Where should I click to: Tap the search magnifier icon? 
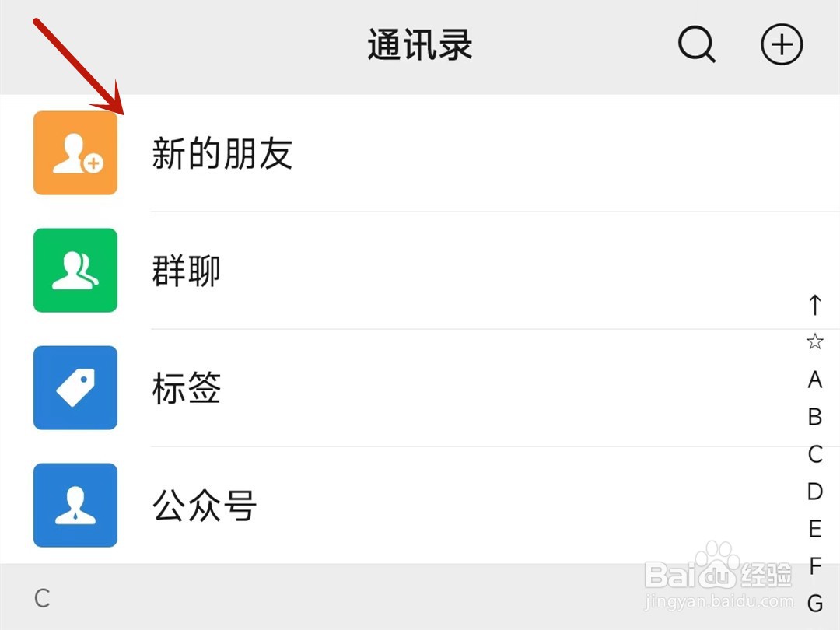tap(696, 44)
